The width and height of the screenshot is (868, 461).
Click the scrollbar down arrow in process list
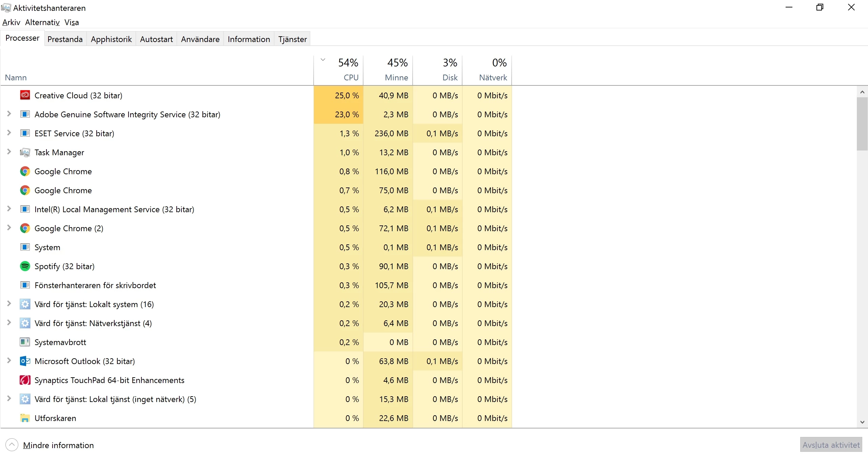(862, 422)
